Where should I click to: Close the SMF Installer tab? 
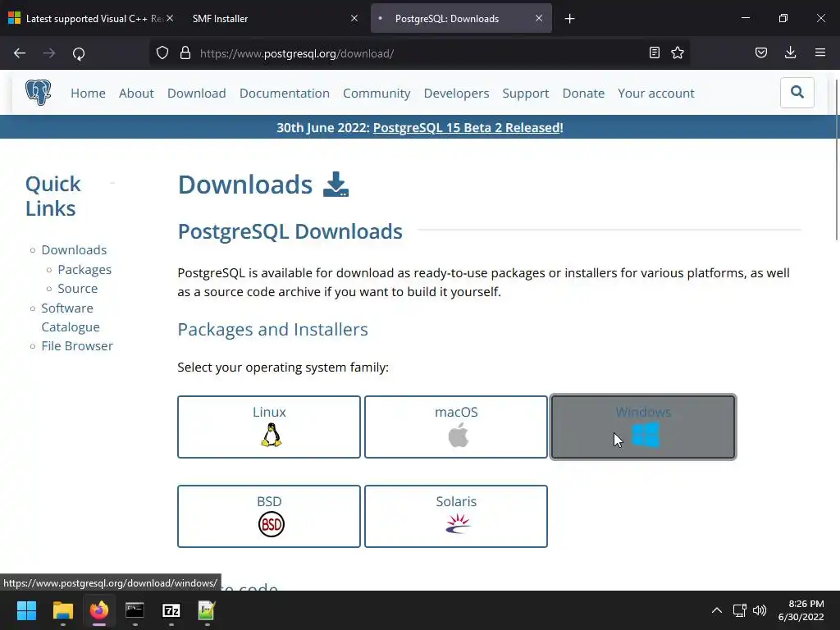tap(354, 18)
